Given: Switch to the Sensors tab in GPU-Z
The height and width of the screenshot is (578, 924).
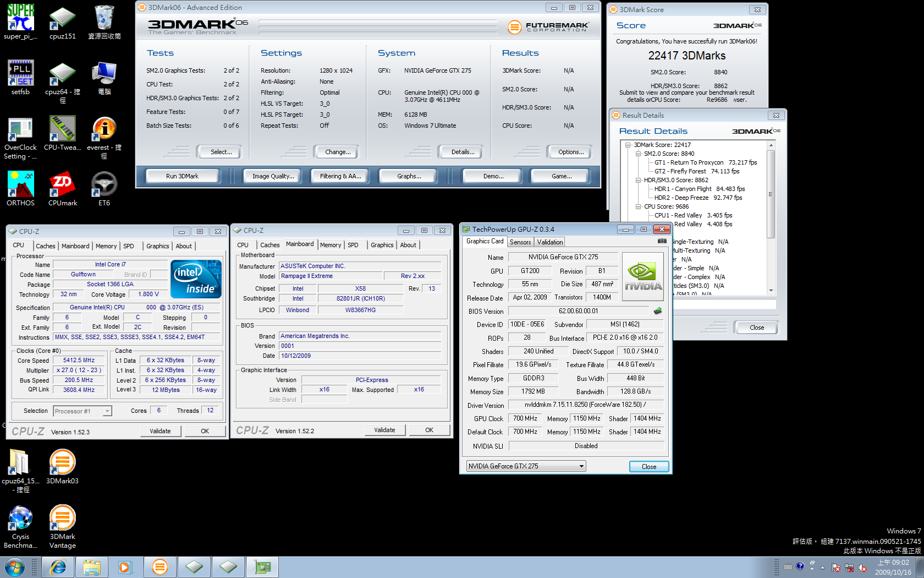Looking at the screenshot, I should coord(520,242).
